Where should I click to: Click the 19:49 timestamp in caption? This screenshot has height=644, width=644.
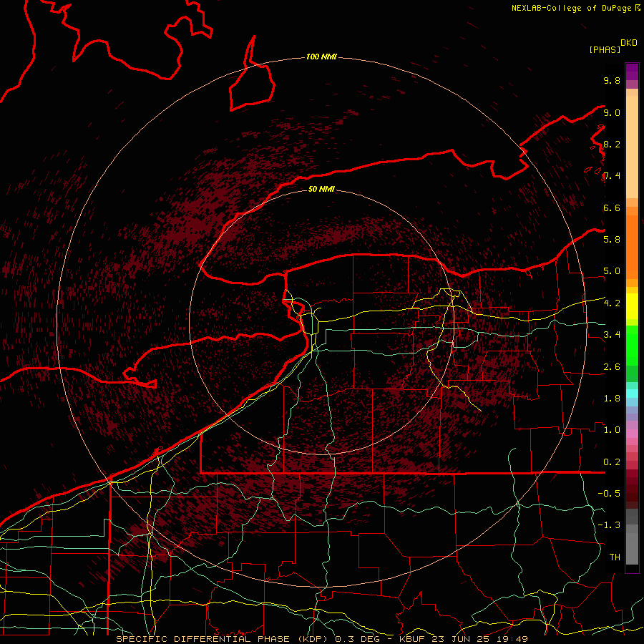[513, 639]
